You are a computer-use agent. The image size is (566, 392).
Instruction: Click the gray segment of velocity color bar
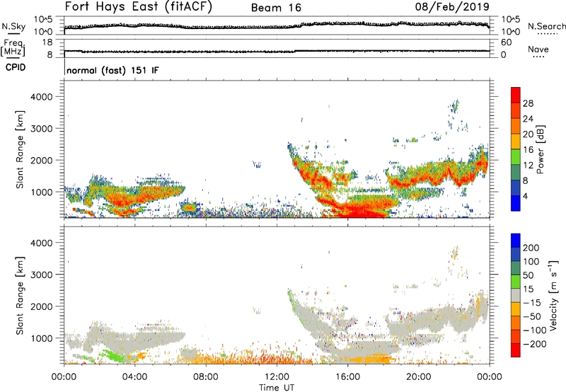[516, 295]
